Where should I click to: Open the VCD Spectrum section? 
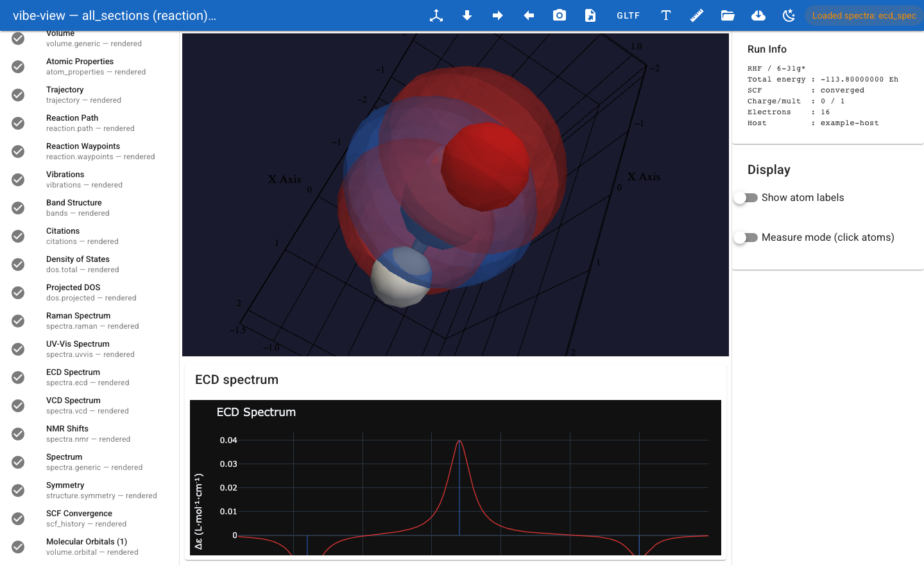[90, 406]
